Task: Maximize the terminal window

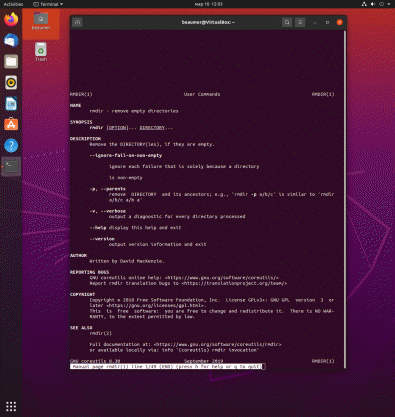Action: tap(327, 22)
